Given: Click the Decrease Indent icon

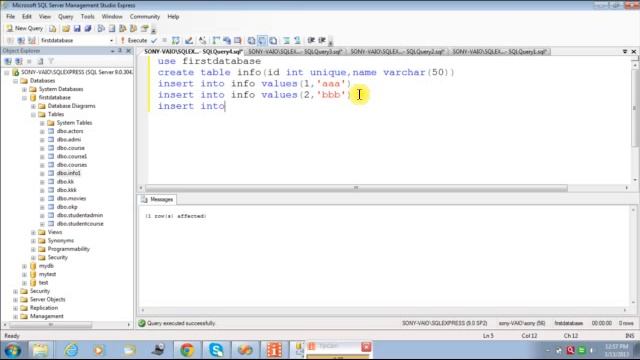Looking at the screenshot, I should [311, 40].
